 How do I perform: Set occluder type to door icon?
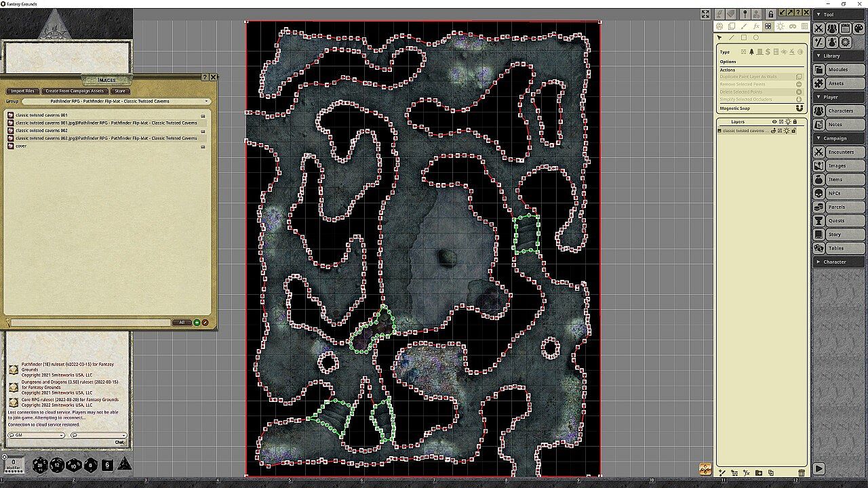point(759,52)
